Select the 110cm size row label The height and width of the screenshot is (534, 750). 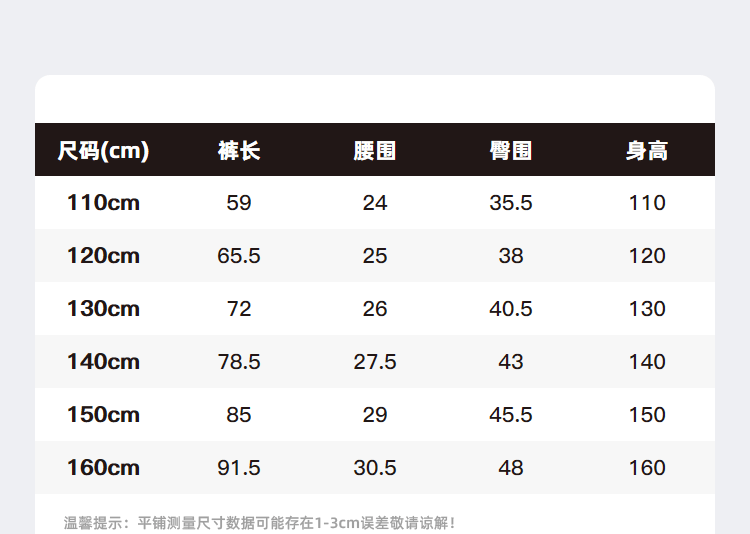(103, 203)
